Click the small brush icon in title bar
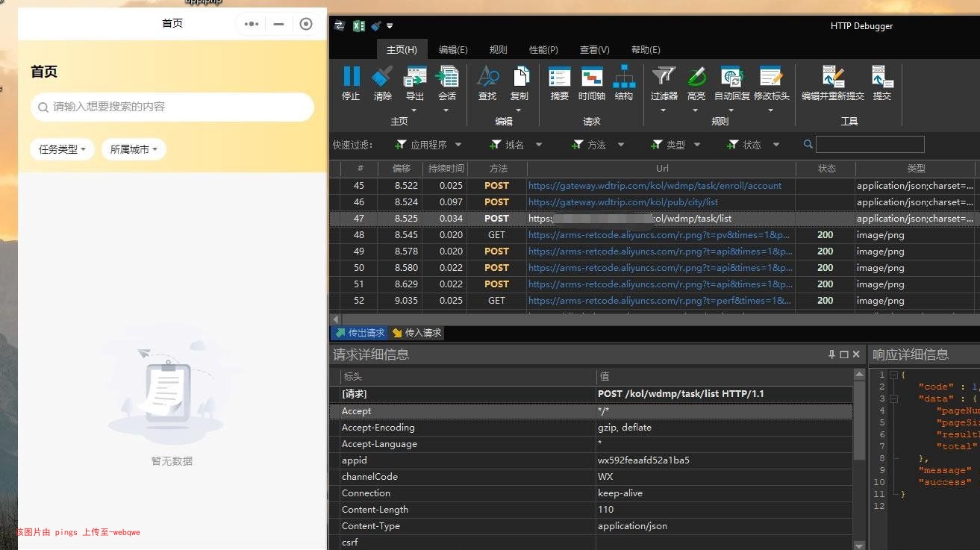Viewport: 980px width, 550px height. [376, 26]
